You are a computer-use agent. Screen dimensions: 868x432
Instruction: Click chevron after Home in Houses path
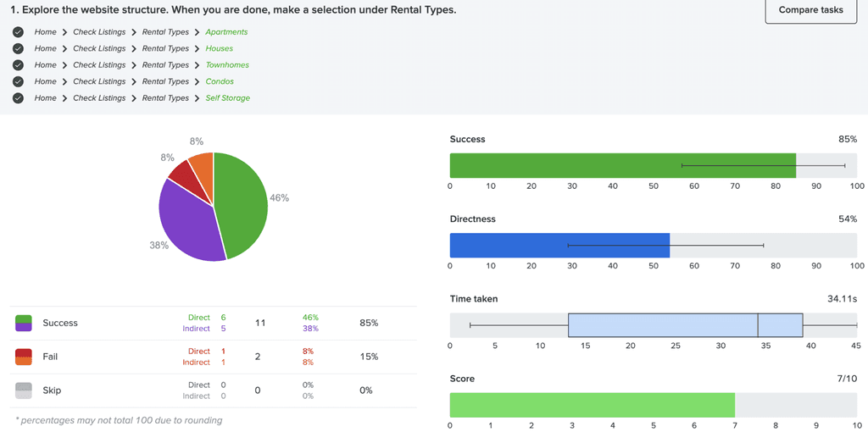tap(64, 48)
